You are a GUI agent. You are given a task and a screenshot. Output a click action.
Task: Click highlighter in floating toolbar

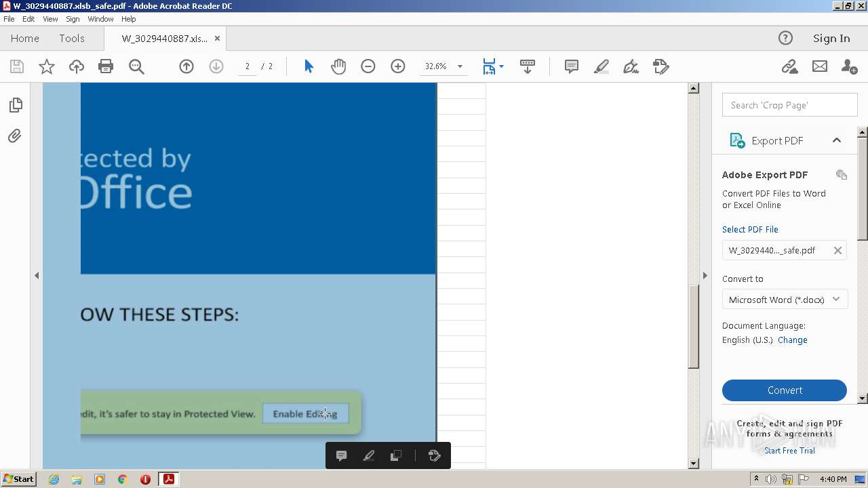[x=369, y=456]
